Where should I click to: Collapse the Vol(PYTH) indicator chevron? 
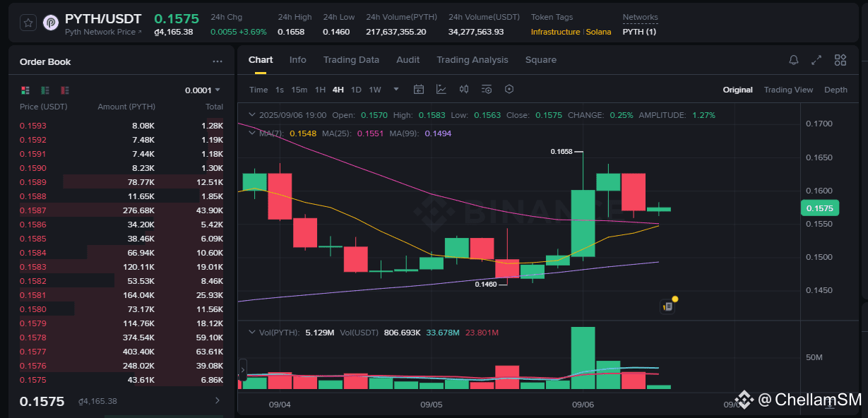click(253, 332)
